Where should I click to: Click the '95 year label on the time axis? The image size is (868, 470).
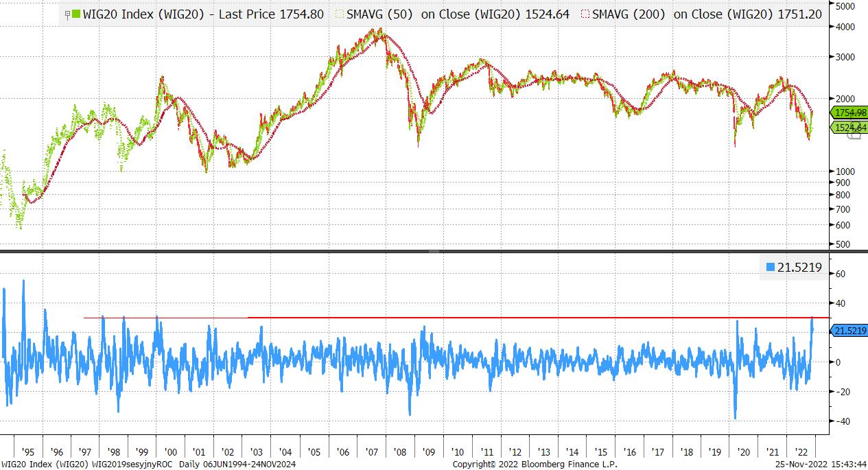(28, 452)
